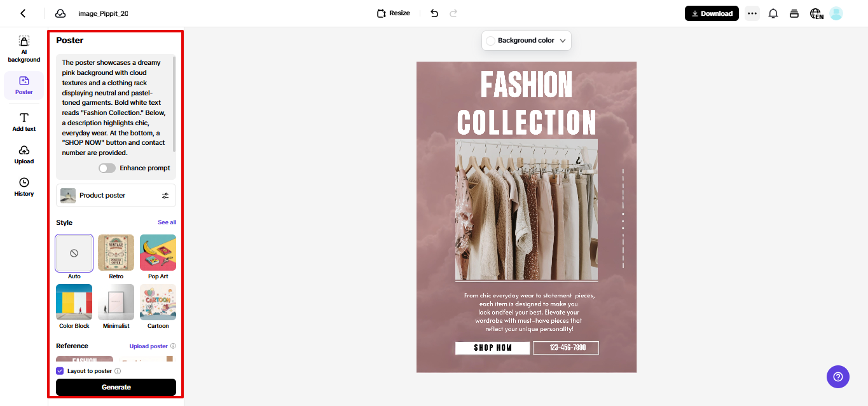Click the Background color circle swatch

coord(490,41)
